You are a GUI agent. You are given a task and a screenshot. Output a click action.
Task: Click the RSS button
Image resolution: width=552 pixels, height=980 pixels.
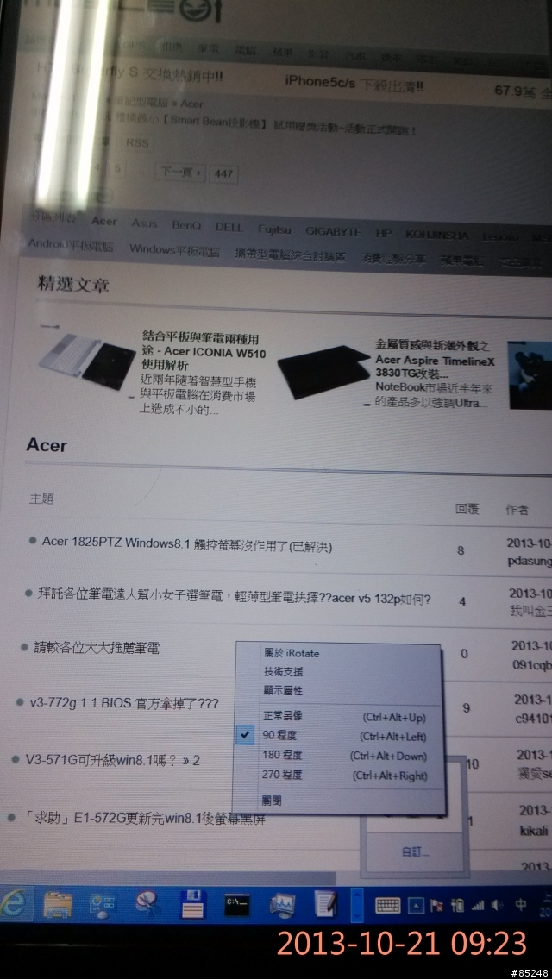137,142
